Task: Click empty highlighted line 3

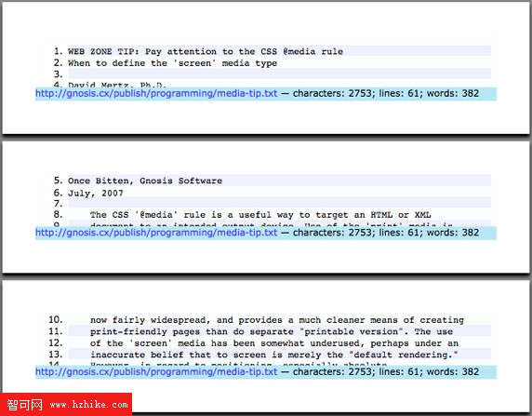Action: [x=279, y=74]
